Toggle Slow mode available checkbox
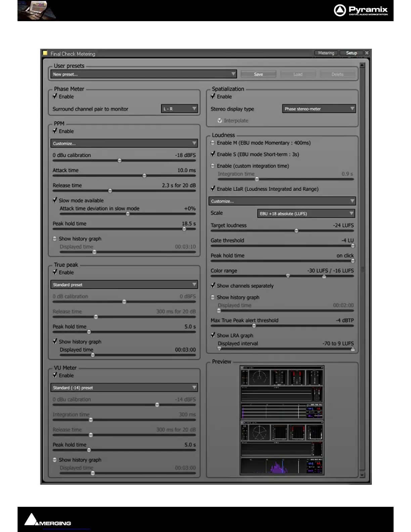The height and width of the screenshot is (532, 411). click(55, 200)
